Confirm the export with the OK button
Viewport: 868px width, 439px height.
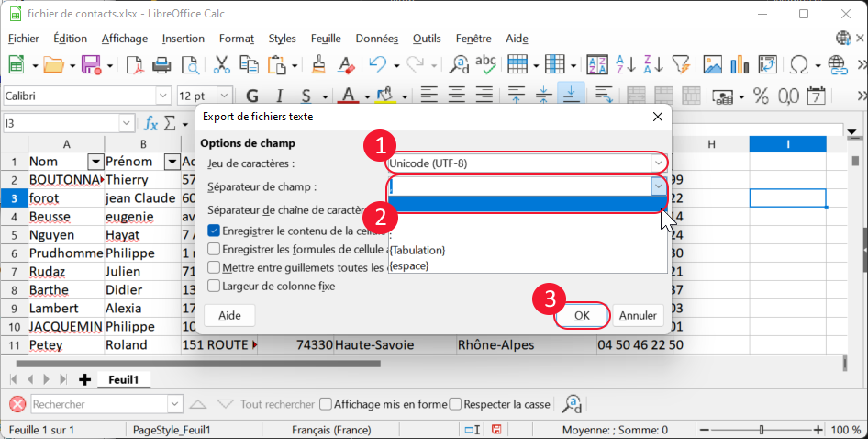(x=582, y=315)
